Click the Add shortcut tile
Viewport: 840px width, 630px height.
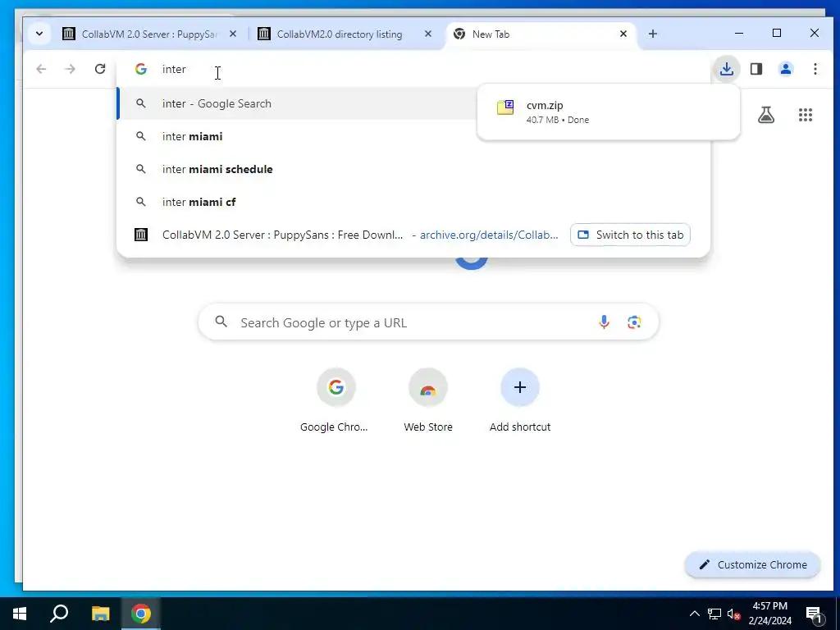click(519, 400)
